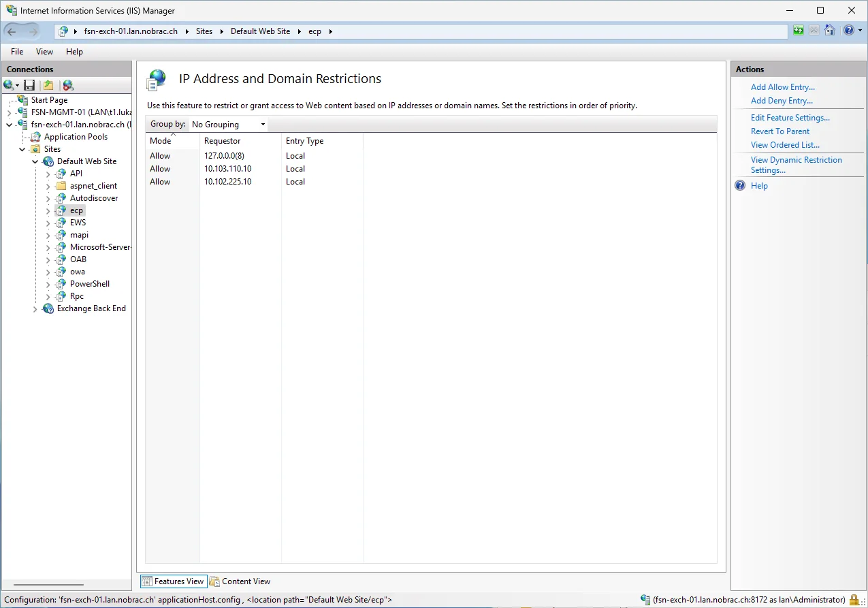Screen dimensions: 868x608
Task: Click the Home icon in address bar
Action: (x=830, y=31)
